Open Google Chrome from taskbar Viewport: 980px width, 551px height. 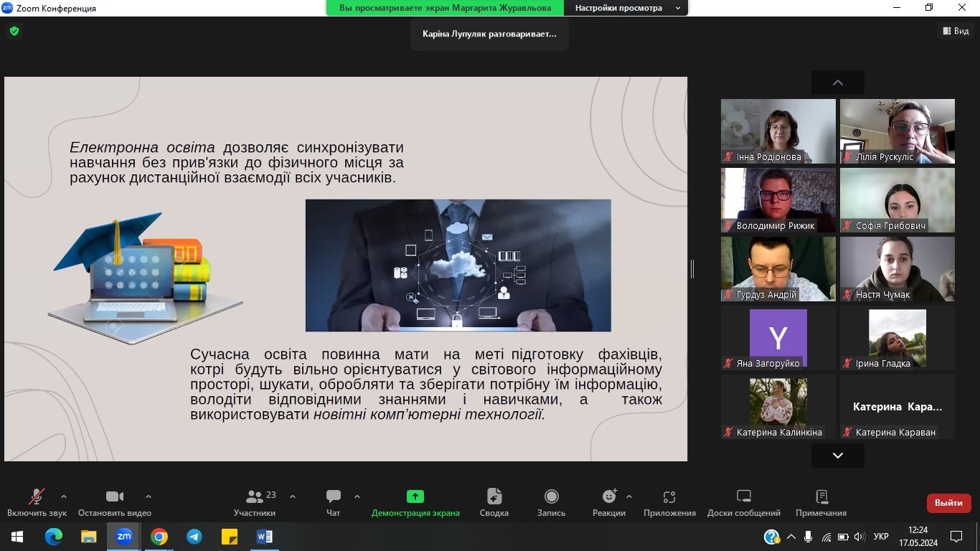click(159, 537)
